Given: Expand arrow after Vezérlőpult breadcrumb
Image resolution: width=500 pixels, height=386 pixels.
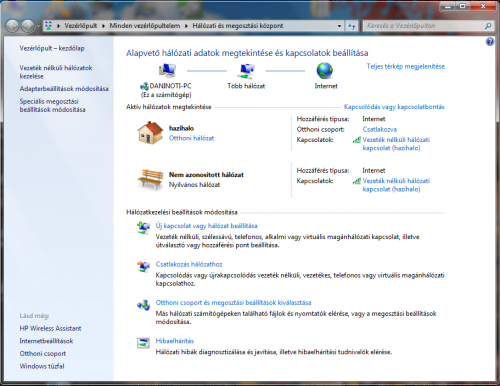Looking at the screenshot, I should tap(103, 26).
